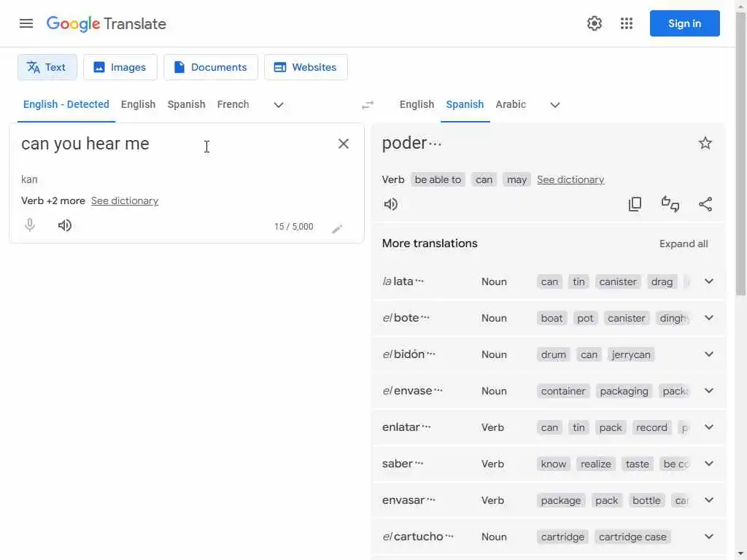This screenshot has width=747, height=560.
Task: Save translation with star icon
Action: coord(705,143)
